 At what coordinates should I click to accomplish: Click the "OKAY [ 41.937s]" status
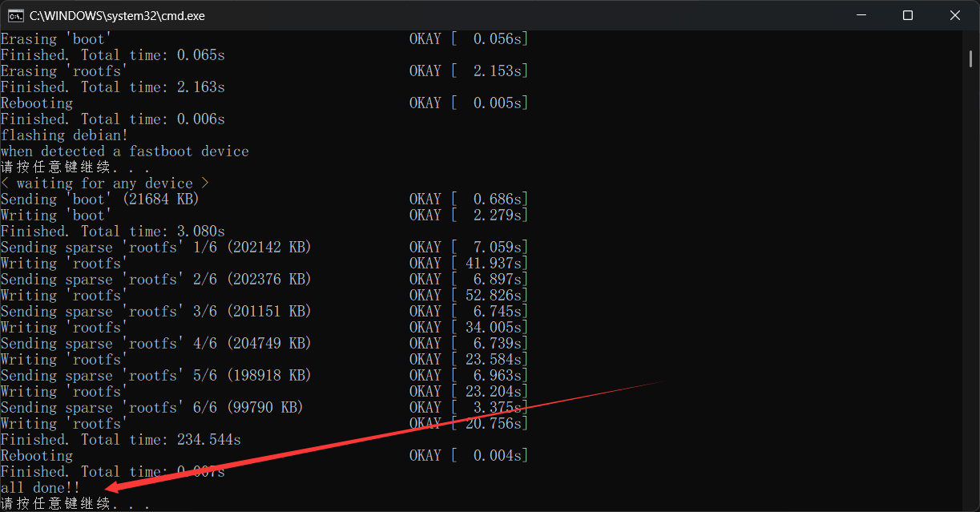coord(469,264)
